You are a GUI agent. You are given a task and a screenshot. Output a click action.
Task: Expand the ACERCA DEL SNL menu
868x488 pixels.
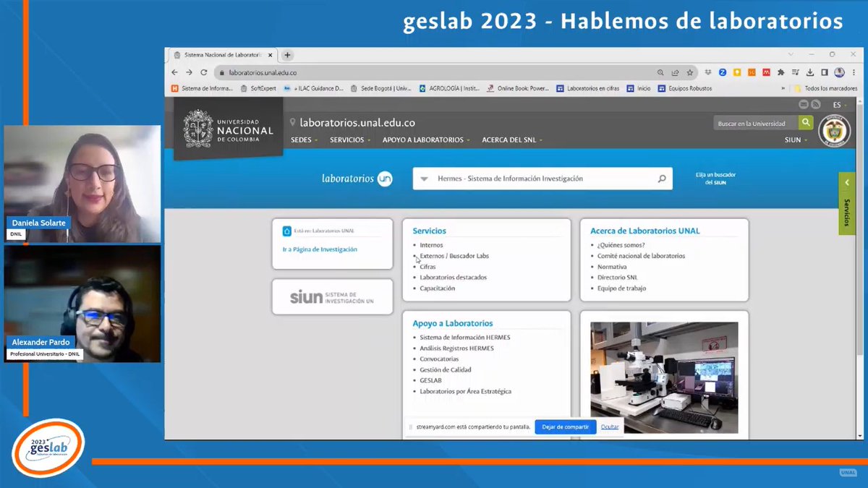(x=512, y=140)
